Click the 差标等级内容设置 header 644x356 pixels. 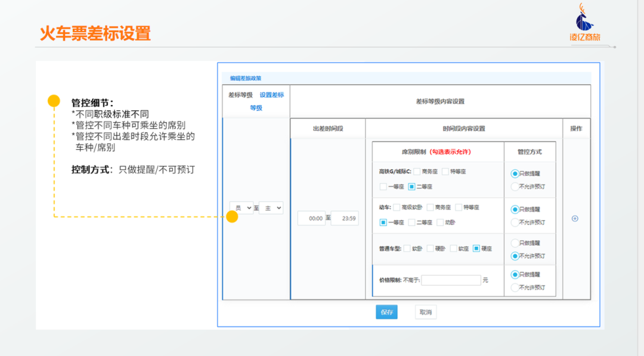pyautogui.click(x=440, y=101)
